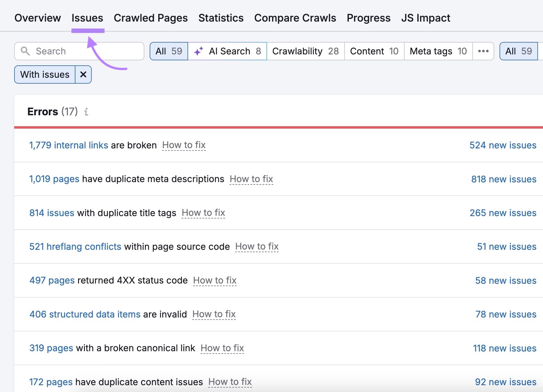Click the 521 hreflang conflicts link

pyautogui.click(x=75, y=246)
